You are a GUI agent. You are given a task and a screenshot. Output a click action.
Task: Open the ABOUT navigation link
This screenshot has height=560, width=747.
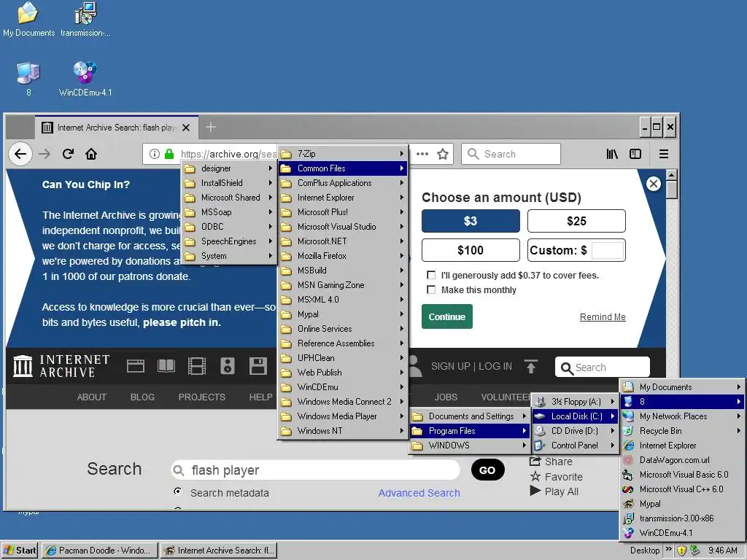tap(92, 397)
